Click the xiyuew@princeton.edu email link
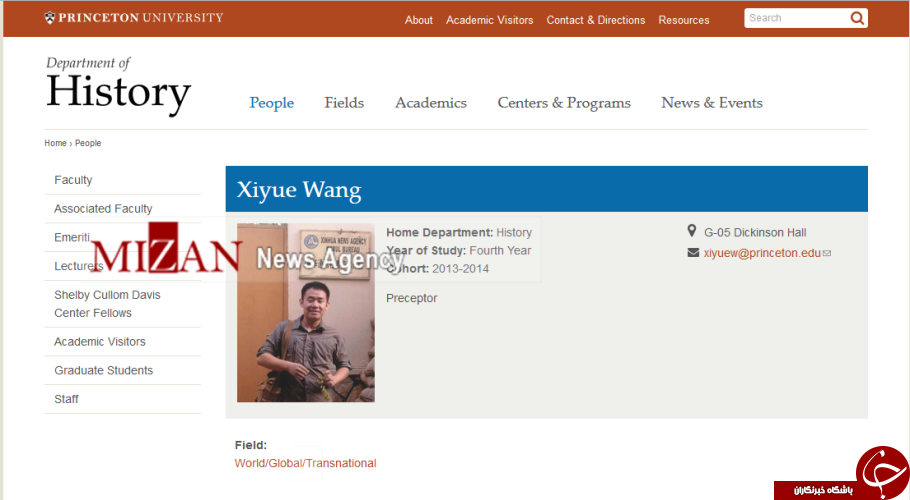Viewport: 910px width, 500px height. click(x=762, y=253)
